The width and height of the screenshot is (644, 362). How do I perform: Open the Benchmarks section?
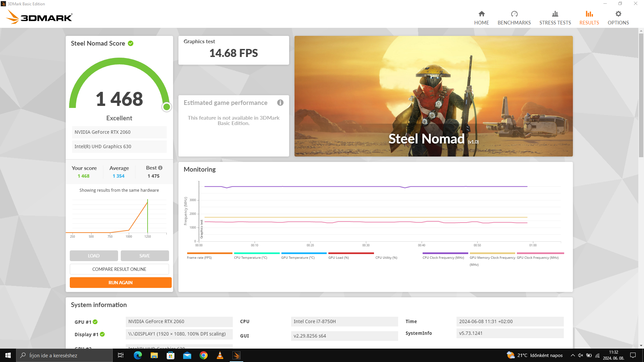click(514, 18)
